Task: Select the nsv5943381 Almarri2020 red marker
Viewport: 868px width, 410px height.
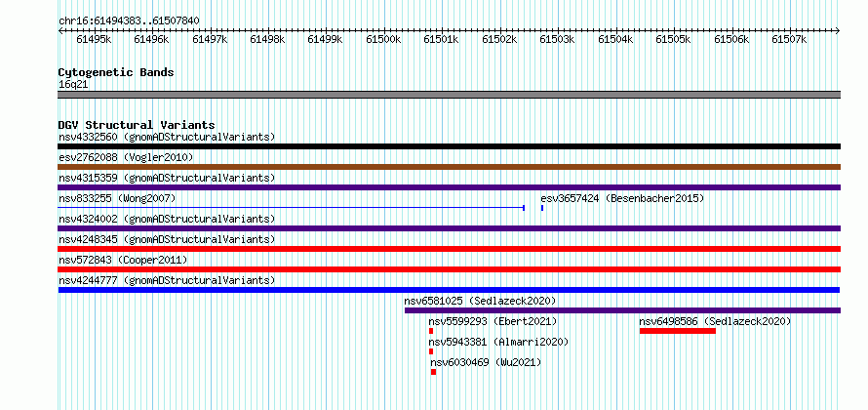Action: (431, 351)
